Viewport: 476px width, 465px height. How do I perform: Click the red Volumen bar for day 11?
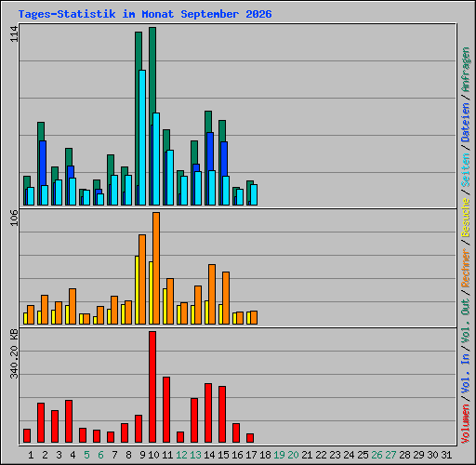[x=166, y=409]
